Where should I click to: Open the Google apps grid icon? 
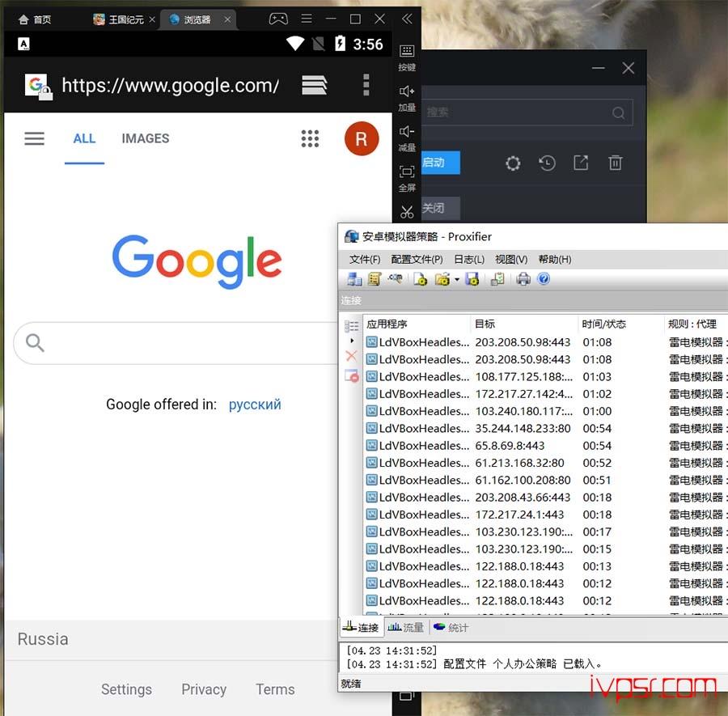coord(310,138)
